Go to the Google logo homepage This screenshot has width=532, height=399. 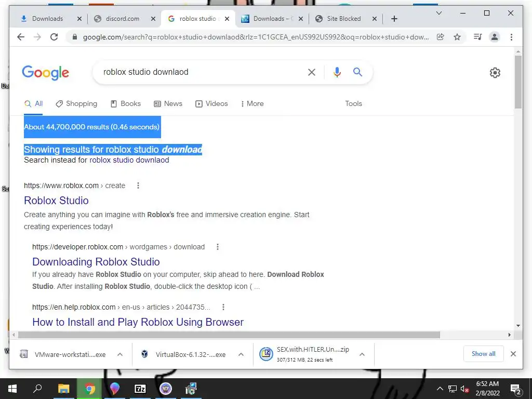point(46,73)
